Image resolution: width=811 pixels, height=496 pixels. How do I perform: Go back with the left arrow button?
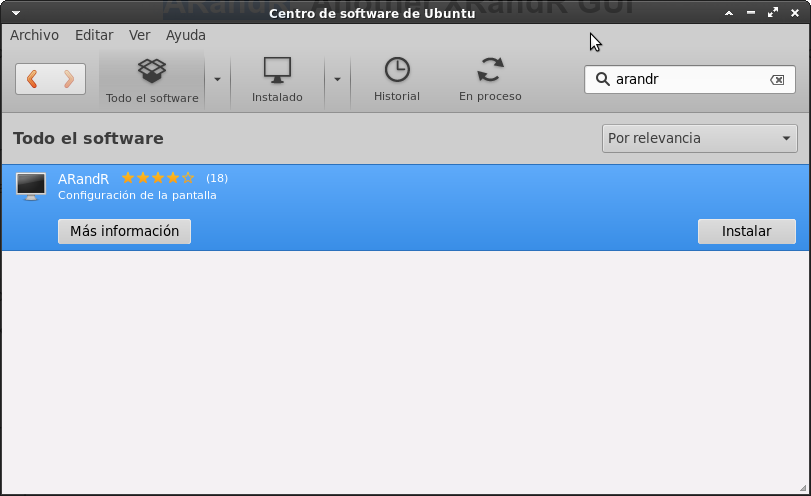pyautogui.click(x=33, y=79)
